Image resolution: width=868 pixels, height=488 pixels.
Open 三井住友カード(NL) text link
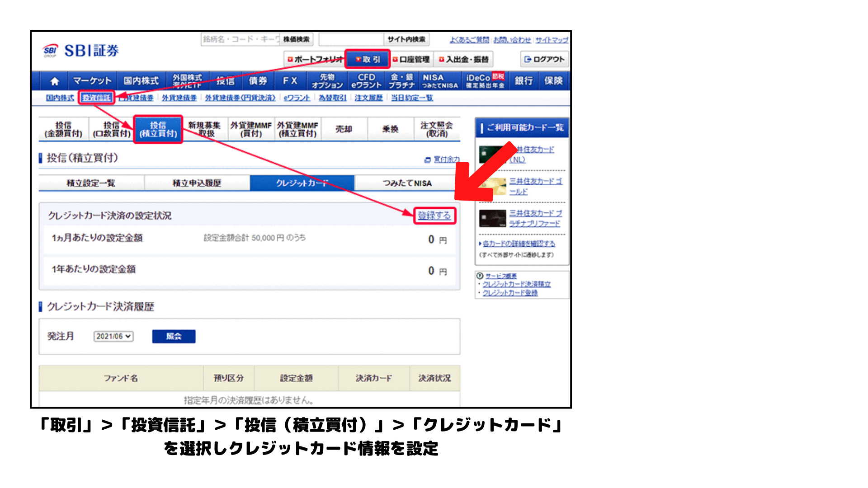click(532, 155)
